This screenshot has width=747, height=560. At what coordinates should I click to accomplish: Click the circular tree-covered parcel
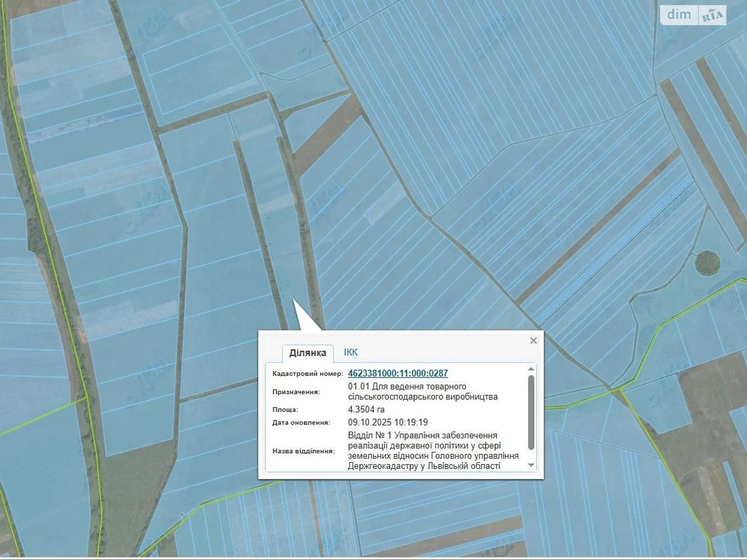707,263
